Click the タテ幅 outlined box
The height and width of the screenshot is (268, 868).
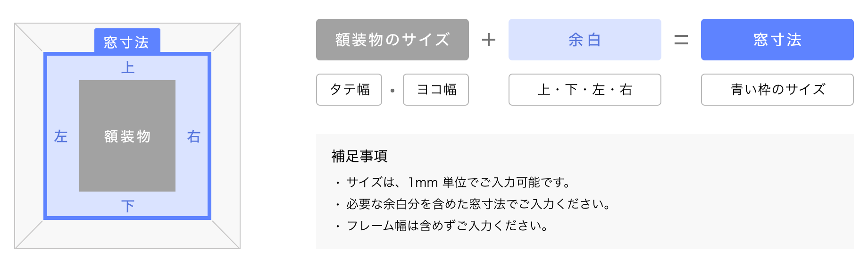349,90
